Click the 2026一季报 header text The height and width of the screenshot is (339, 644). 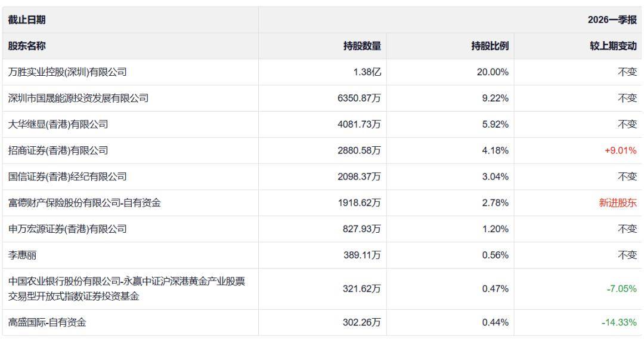pos(612,20)
